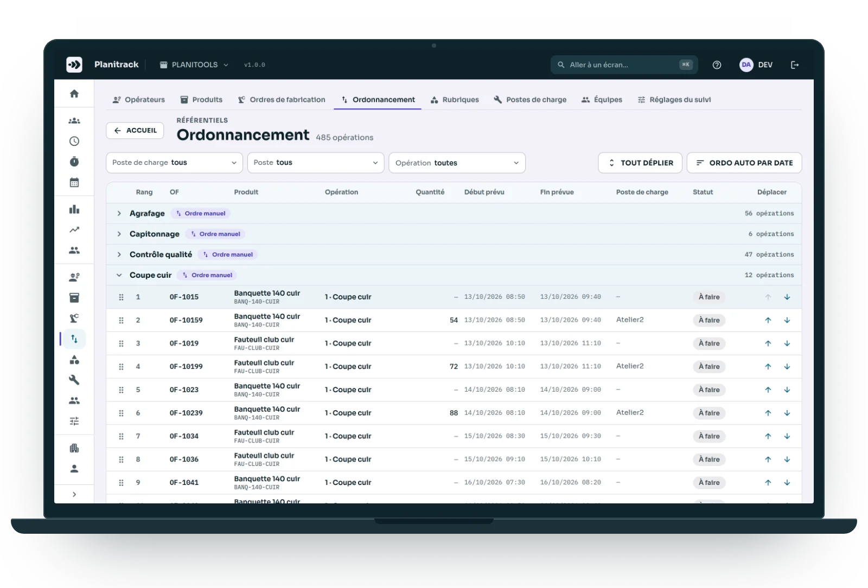
Task: Click the ORDO AUTO PAR DATE button
Action: coord(744,163)
